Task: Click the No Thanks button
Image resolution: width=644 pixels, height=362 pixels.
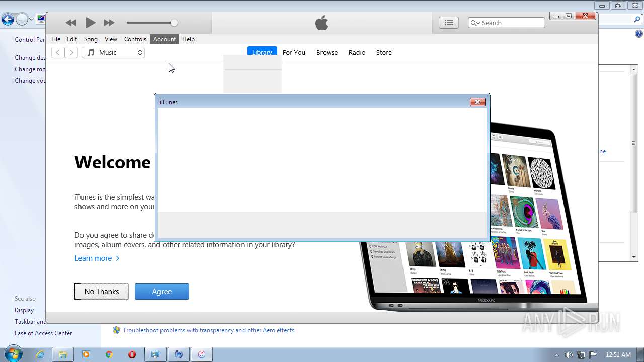Action: click(102, 292)
